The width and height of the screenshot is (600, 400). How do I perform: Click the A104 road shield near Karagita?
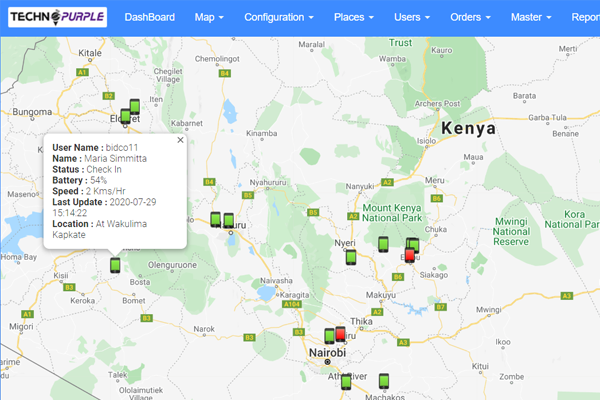click(x=292, y=304)
